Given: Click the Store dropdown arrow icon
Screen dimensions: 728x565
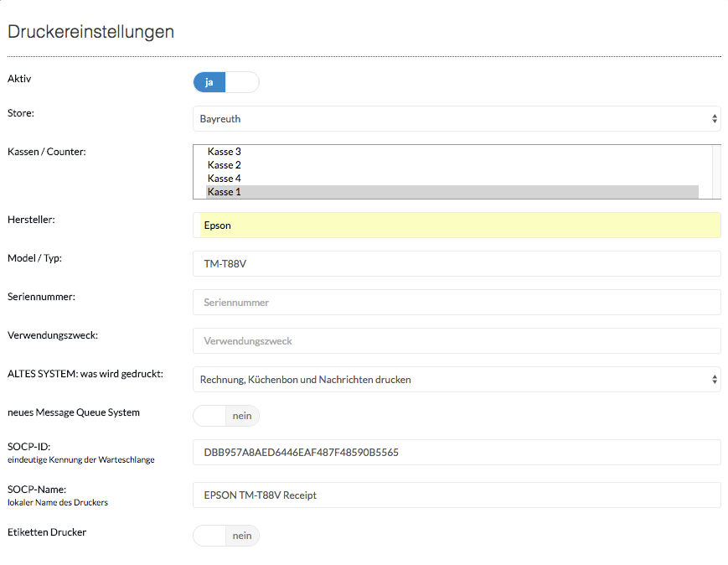Looking at the screenshot, I should [715, 119].
